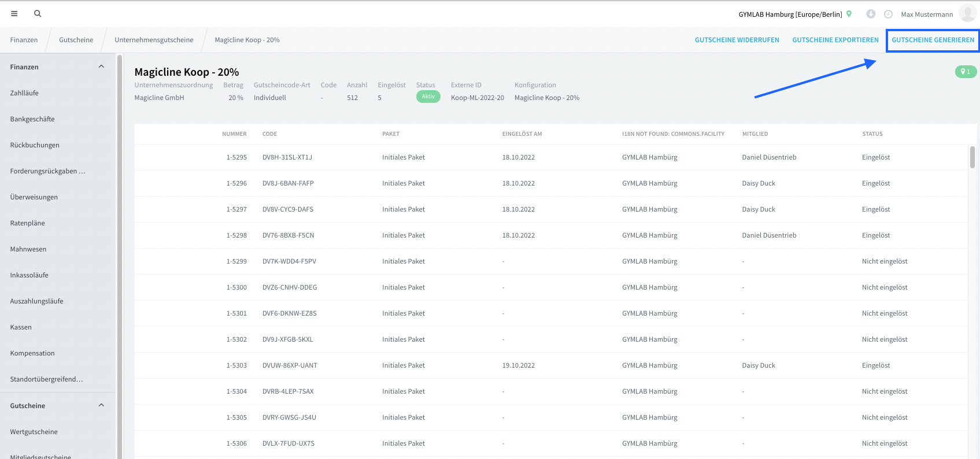Select code DV7K-WDD4-F5PV

pyautogui.click(x=289, y=261)
